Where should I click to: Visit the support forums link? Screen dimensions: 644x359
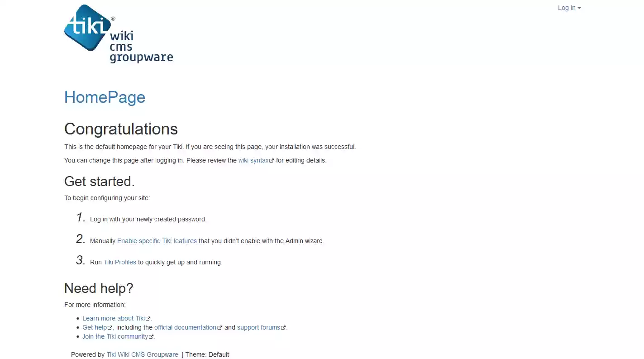tap(258, 327)
